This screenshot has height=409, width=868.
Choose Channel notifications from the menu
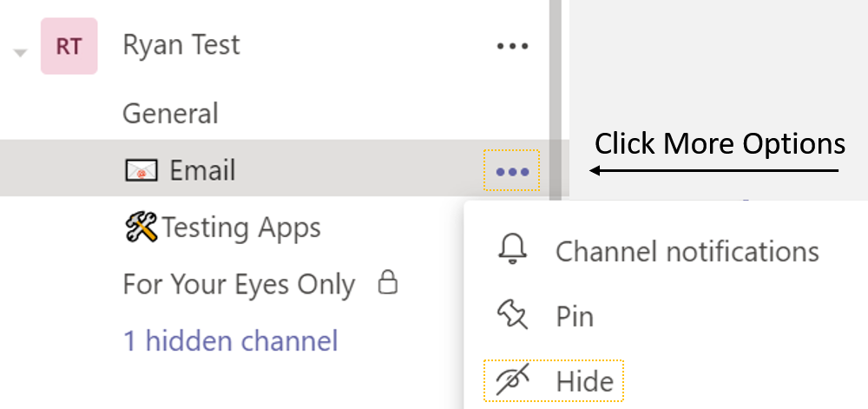coord(687,251)
